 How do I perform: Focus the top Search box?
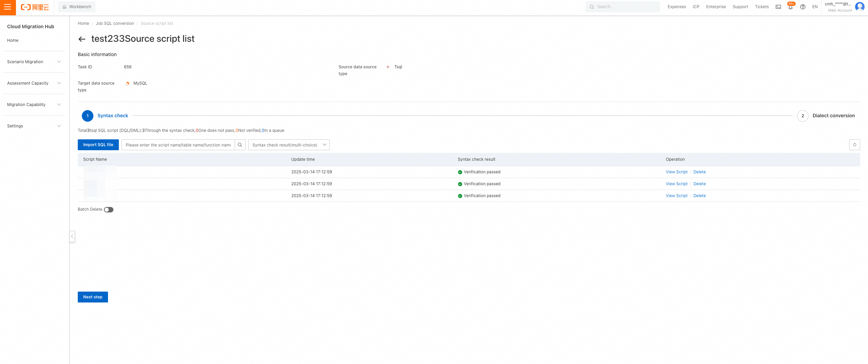[x=623, y=7]
